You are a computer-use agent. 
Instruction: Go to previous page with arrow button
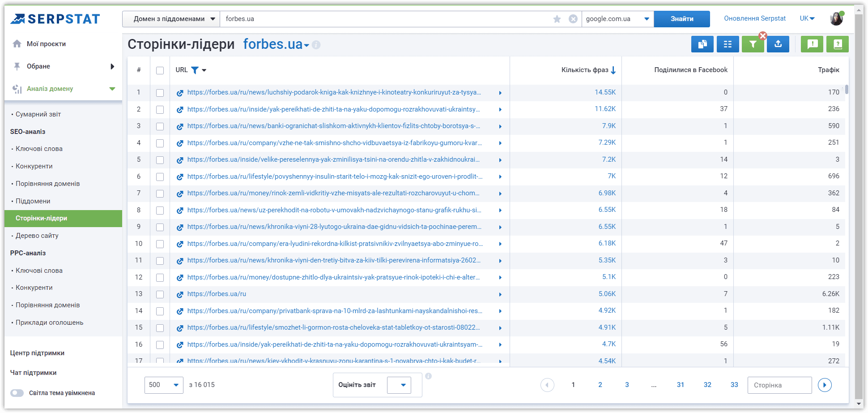coord(547,385)
